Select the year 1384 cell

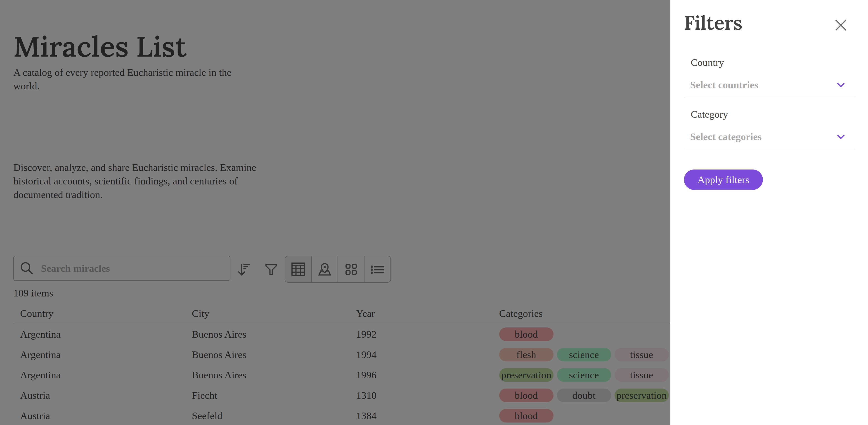(366, 415)
